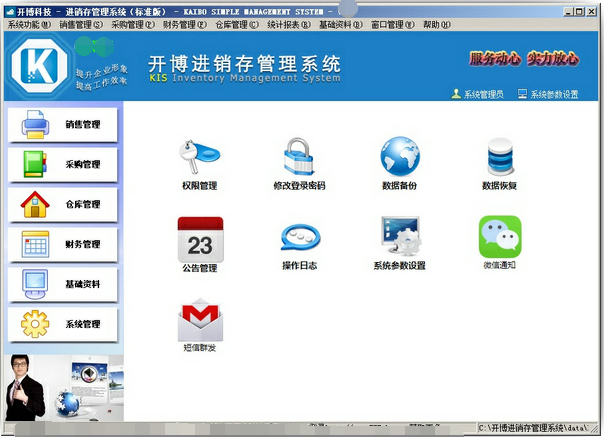Open 基础资料 menu in menu bar

[341, 25]
